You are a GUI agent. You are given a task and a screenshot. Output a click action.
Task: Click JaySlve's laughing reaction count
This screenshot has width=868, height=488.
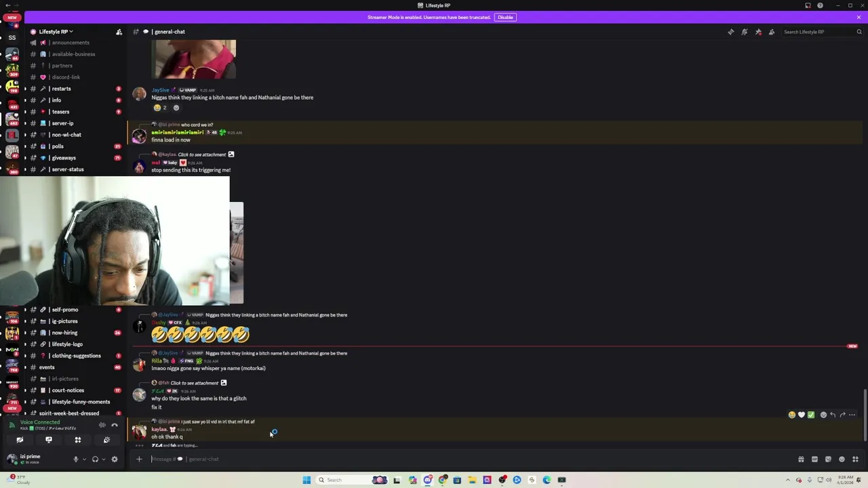coord(160,108)
